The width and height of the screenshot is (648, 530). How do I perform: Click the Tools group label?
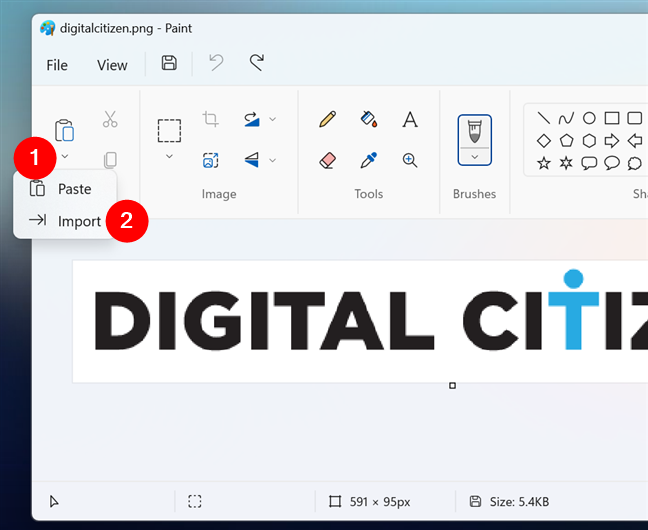pos(369,194)
